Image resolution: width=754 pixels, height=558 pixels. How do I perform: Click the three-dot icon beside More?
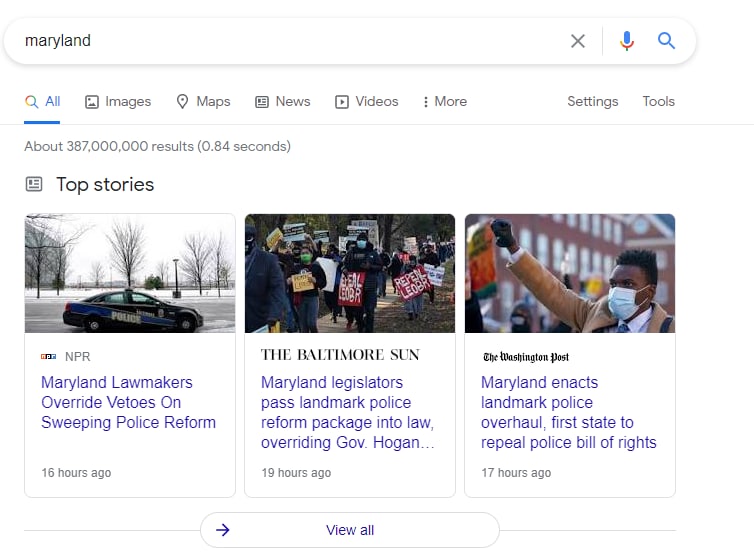[426, 102]
